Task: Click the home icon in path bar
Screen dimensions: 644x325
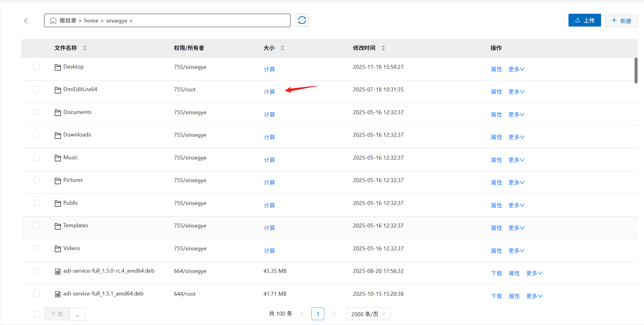Action: (x=53, y=20)
